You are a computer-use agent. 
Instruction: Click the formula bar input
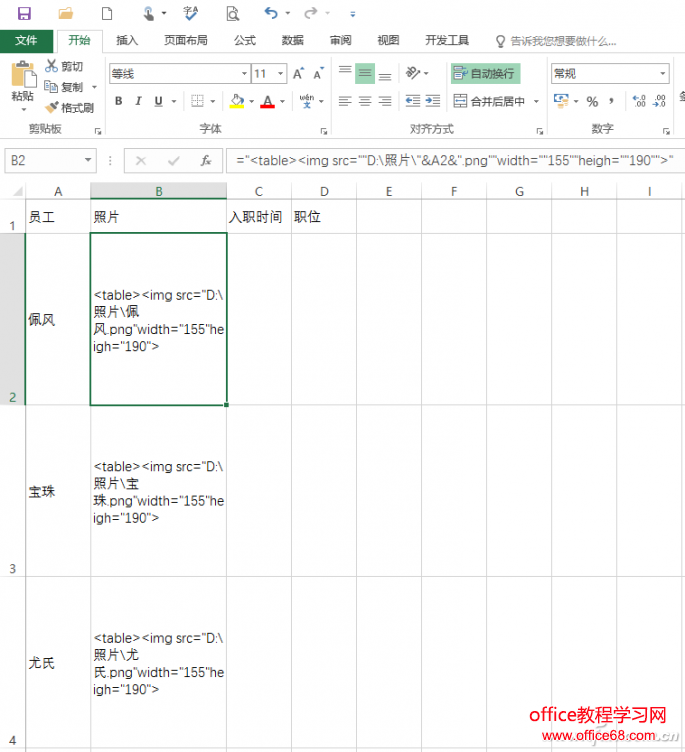[455, 160]
